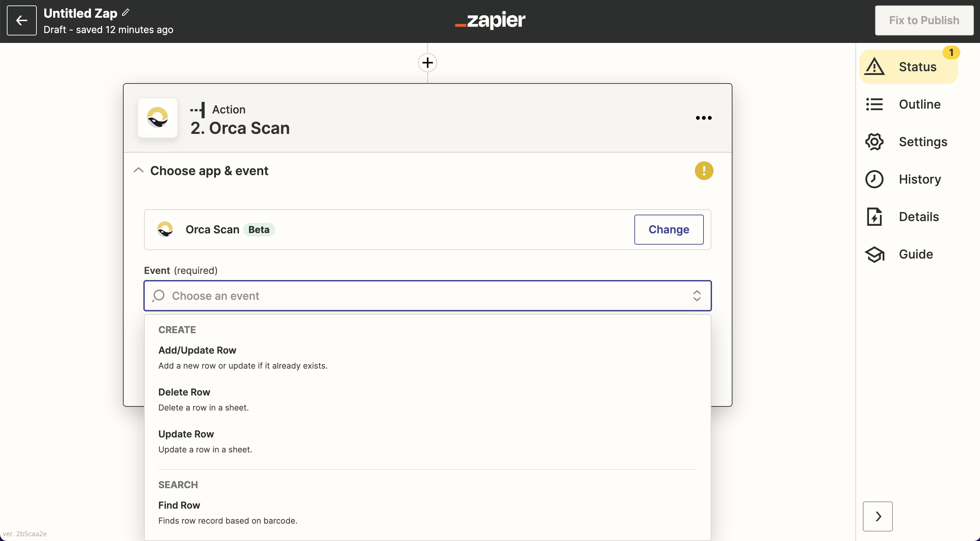Select Delete Row event option
980x541 pixels.
coord(185,392)
